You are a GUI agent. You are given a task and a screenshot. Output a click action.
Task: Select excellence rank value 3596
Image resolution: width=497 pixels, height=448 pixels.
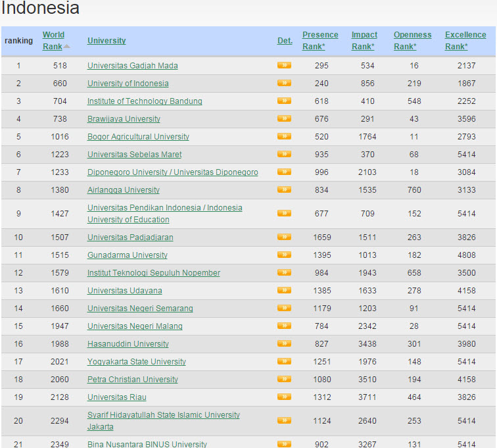tap(466, 119)
